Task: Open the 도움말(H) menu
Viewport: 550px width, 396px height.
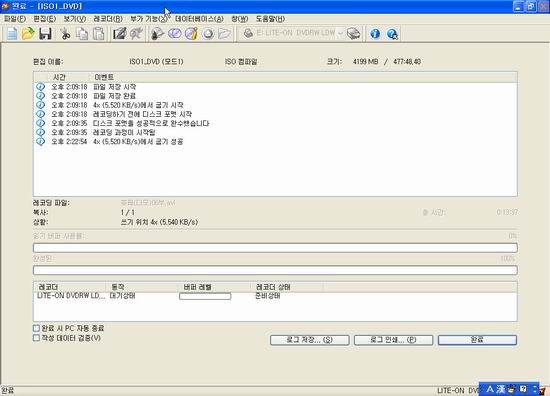Action: tap(270, 19)
